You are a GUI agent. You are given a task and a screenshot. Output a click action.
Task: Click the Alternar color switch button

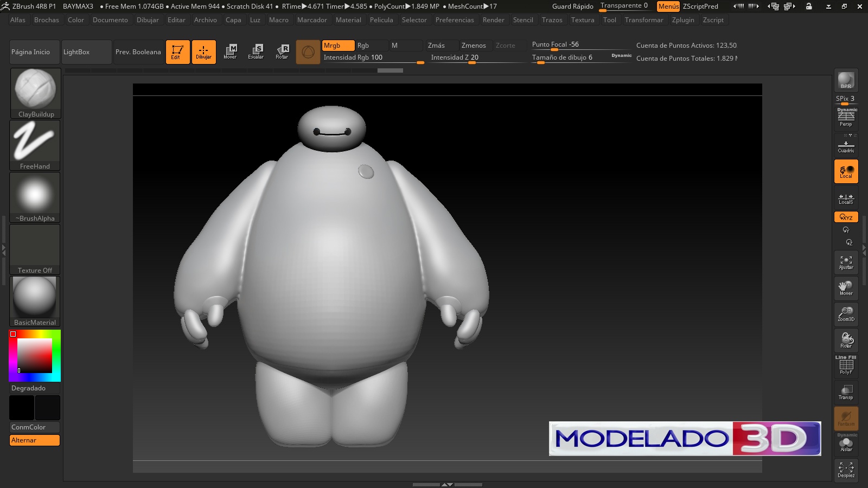pyautogui.click(x=35, y=440)
